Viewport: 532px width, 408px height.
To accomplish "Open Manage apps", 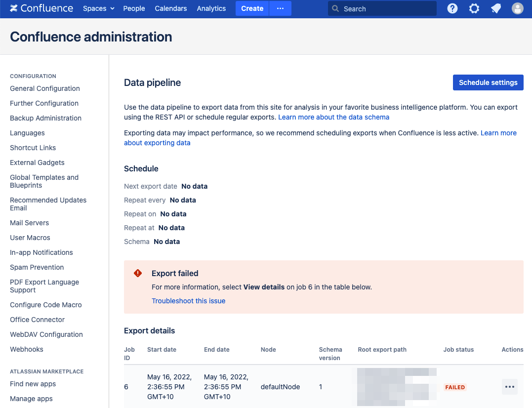I will click(x=31, y=399).
